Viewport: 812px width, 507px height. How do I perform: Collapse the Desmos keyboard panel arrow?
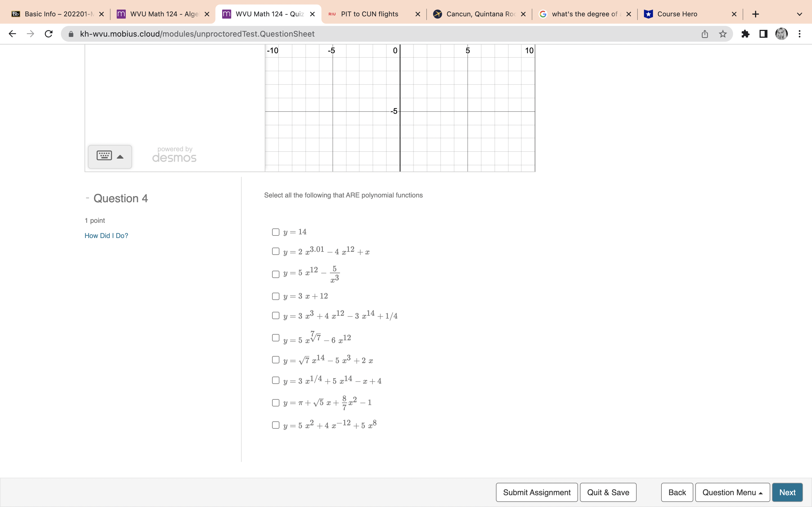120,156
